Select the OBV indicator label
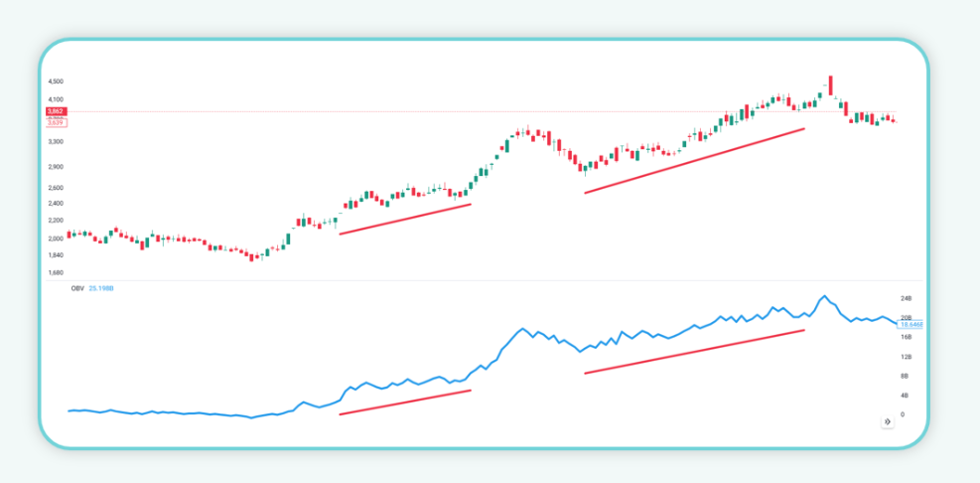 pos(76,289)
